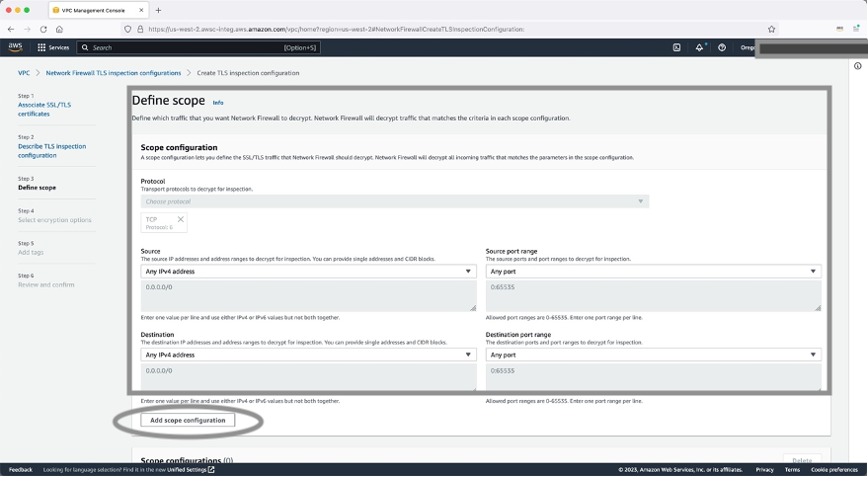Click the Destination port 0:65535 text area
868x477 pixels.
[x=654, y=377]
